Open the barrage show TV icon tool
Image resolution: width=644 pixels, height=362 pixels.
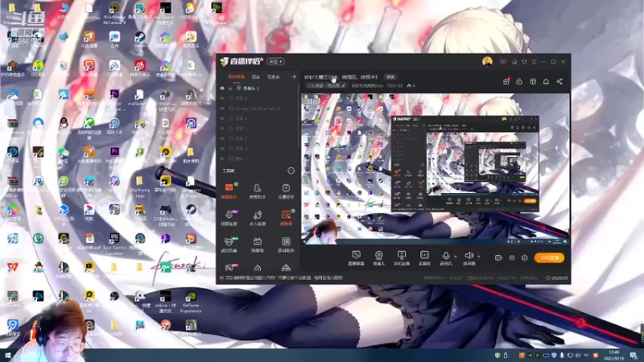(257, 245)
